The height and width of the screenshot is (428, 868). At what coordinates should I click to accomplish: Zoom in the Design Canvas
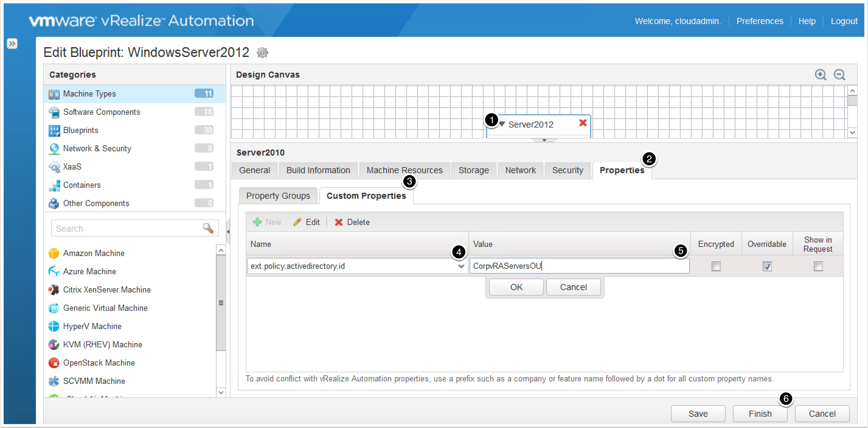point(820,75)
